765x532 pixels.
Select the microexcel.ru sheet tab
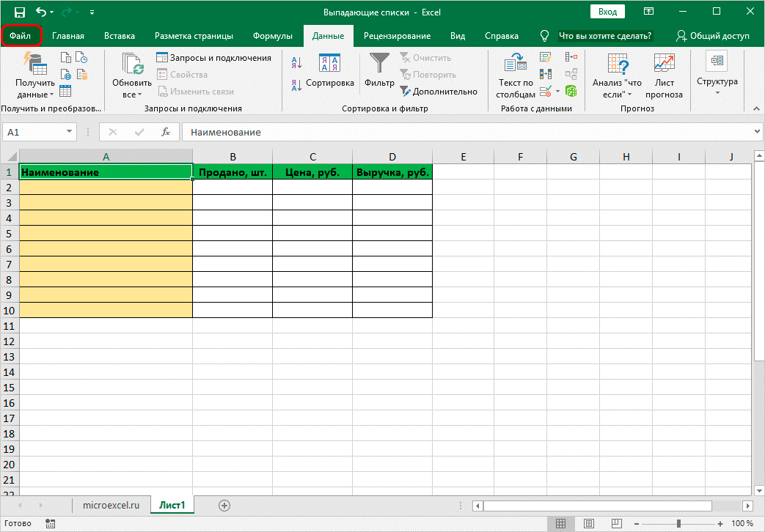(x=111, y=505)
